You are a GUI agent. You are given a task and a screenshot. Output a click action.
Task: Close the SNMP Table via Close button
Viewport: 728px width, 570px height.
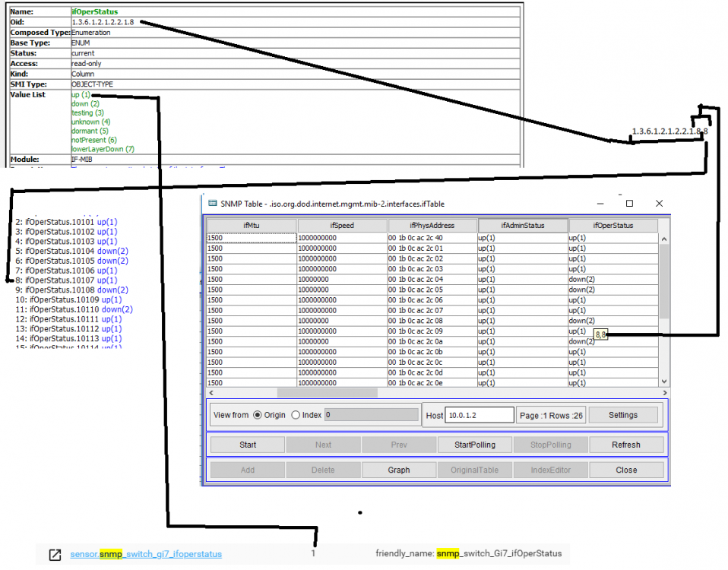click(x=626, y=470)
